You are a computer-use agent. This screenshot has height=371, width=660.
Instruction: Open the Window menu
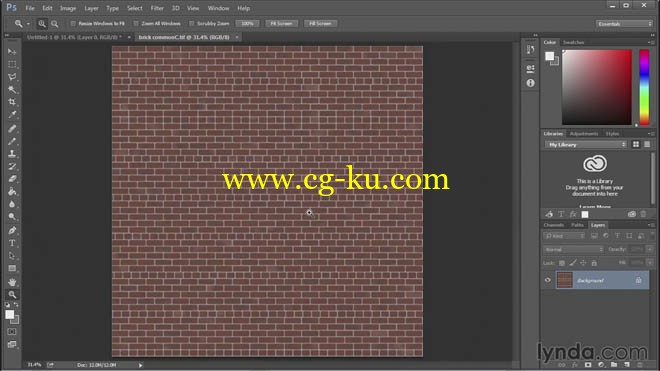tap(218, 8)
